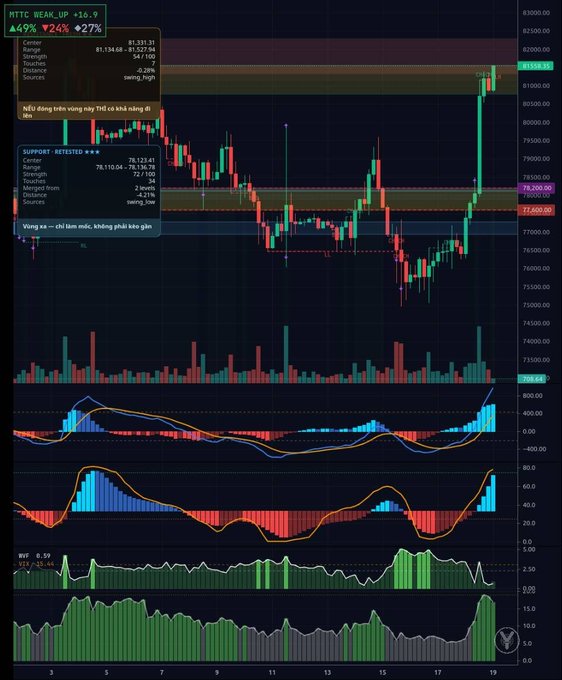Screen dimensions: 562x680
Task: Click the 80000.00 price axis label
Action: (536, 122)
